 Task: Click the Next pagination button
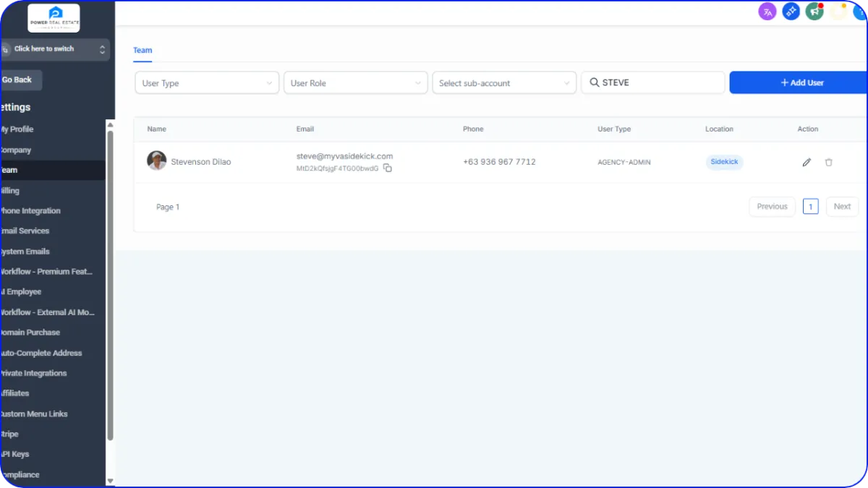pyautogui.click(x=842, y=207)
